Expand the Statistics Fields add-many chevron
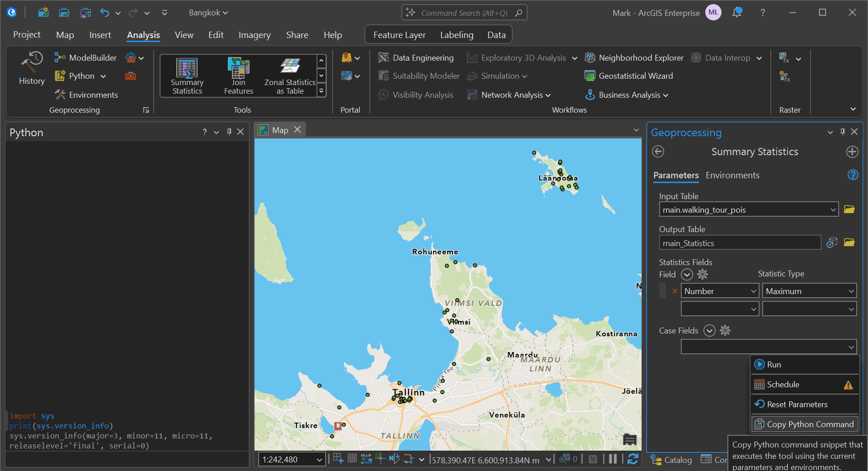Image resolution: width=868 pixels, height=471 pixels. coord(687,274)
